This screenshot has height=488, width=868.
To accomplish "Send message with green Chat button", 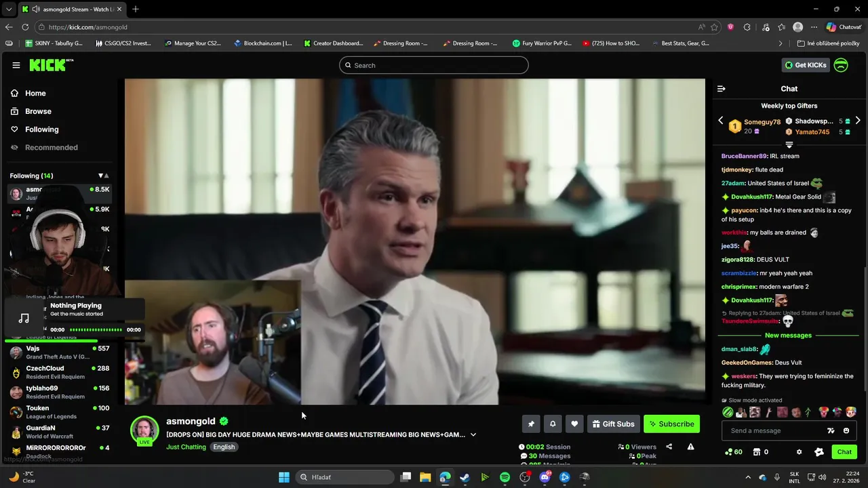I will [844, 452].
